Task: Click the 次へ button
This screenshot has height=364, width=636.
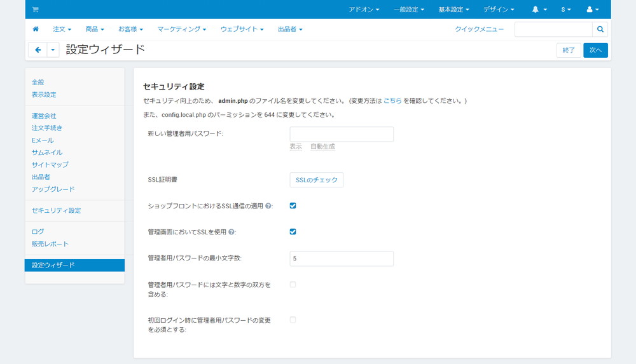Action: point(595,50)
